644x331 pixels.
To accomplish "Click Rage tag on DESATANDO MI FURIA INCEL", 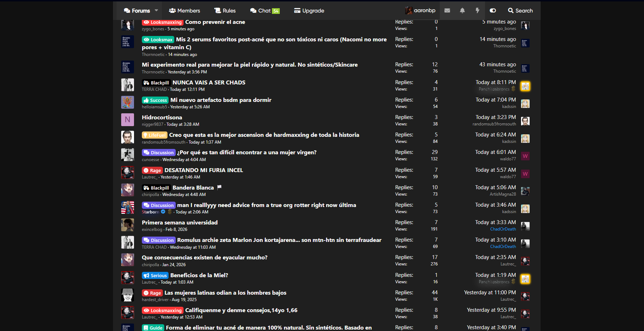I will click(152, 170).
